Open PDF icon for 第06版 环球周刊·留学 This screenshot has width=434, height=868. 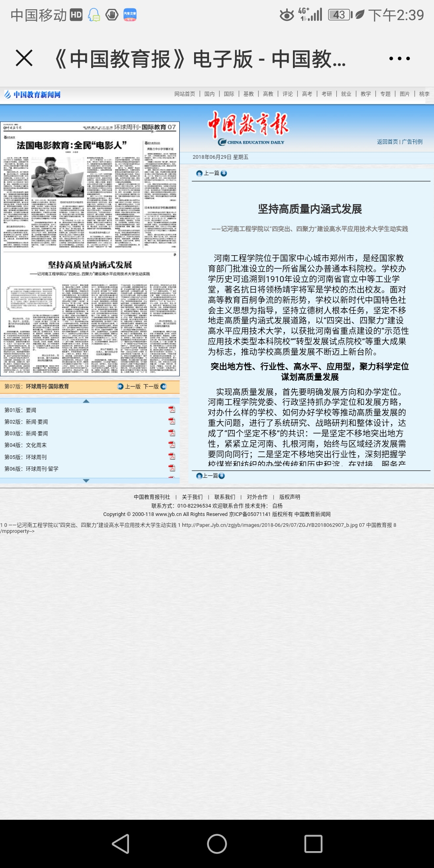click(172, 468)
